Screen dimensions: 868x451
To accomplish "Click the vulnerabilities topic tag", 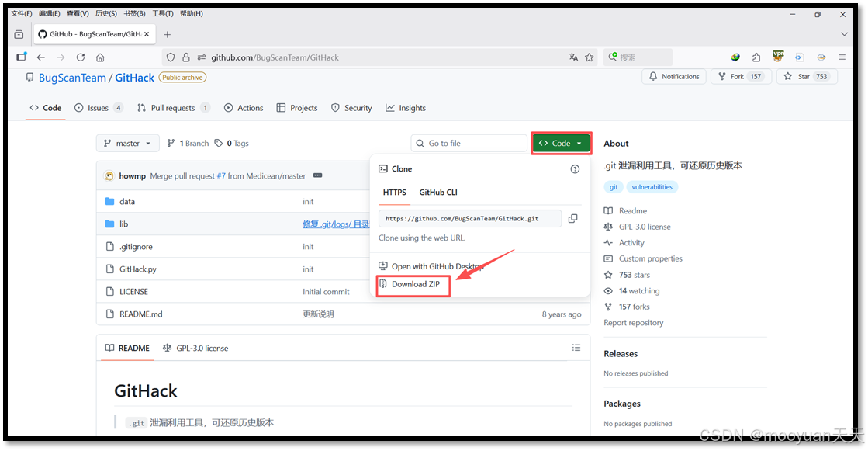I will click(x=652, y=187).
